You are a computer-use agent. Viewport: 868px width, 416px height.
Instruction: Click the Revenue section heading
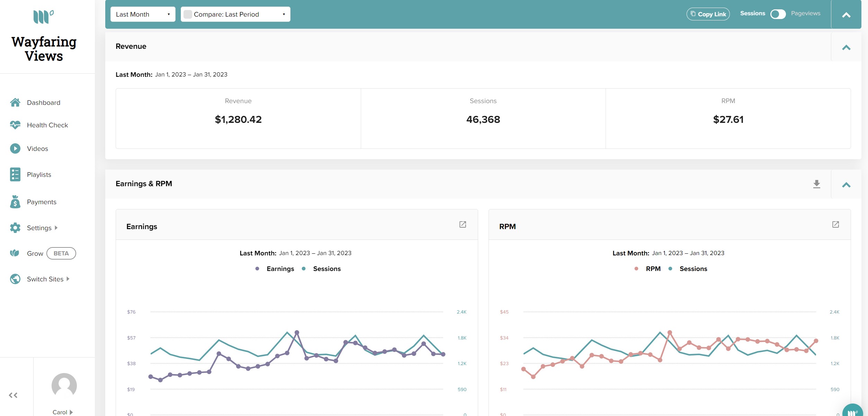[x=131, y=46]
